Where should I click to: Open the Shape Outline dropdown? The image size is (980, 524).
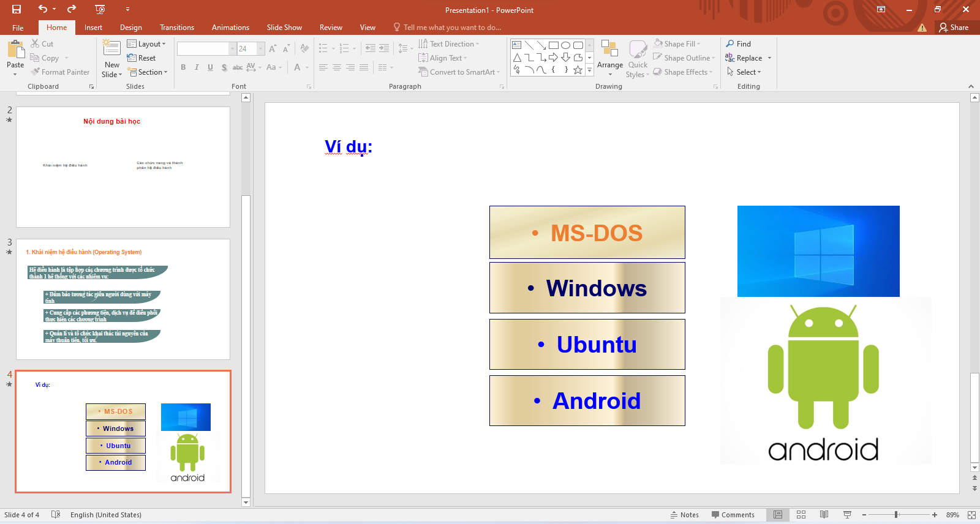(x=684, y=58)
